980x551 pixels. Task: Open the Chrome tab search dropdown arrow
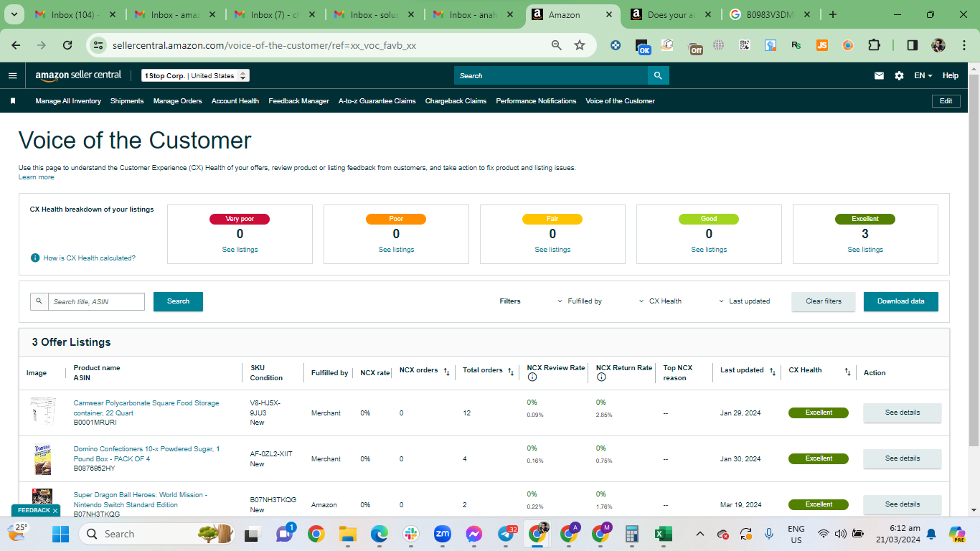14,14
